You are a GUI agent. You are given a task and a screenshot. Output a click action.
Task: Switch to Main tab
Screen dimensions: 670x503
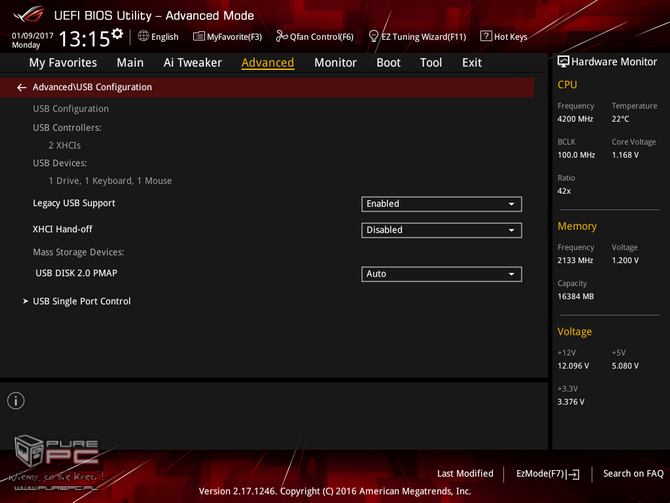[x=130, y=63]
